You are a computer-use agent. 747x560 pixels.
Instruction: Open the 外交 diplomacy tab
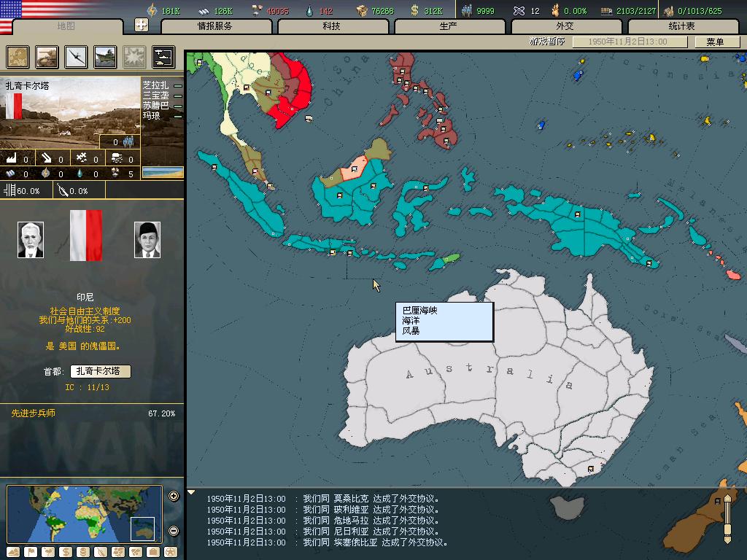click(x=565, y=26)
